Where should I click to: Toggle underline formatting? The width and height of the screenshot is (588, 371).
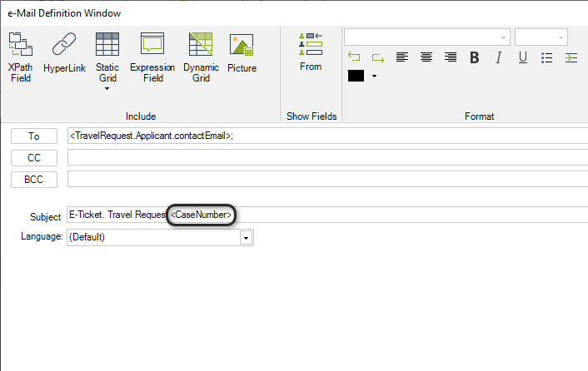(523, 57)
